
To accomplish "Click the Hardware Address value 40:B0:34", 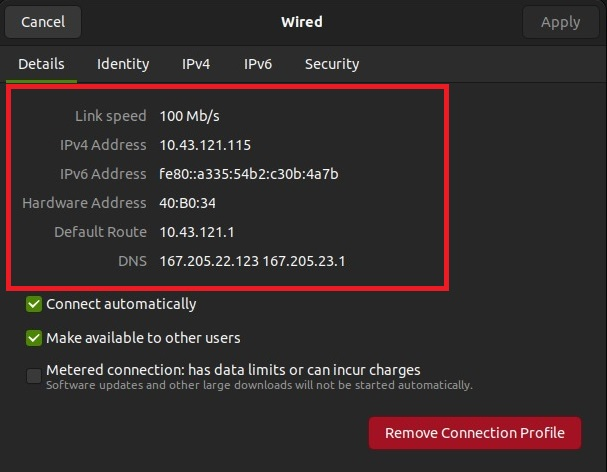I will click(187, 203).
